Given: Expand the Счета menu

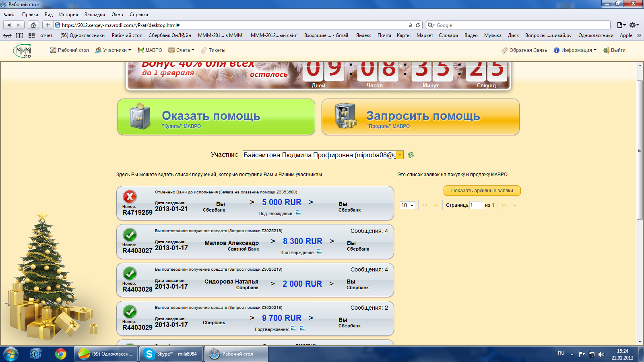Looking at the screenshot, I should (x=181, y=50).
